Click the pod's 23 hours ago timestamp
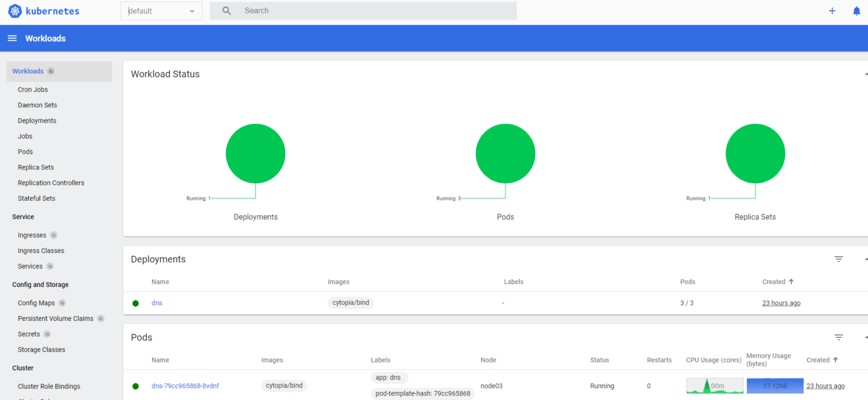The height and width of the screenshot is (400, 868). [x=825, y=386]
